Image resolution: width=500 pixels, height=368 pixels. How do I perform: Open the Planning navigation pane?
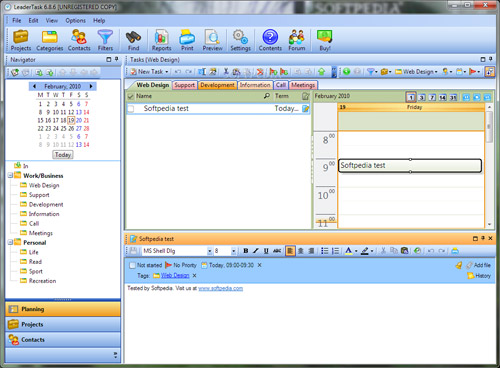pyautogui.click(x=63, y=309)
